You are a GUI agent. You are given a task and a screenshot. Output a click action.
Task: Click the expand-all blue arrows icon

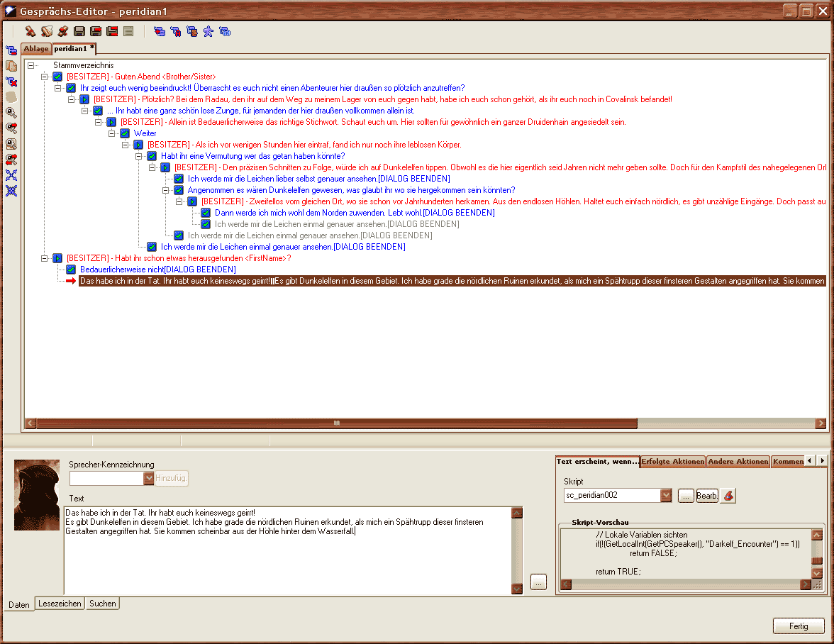coord(11,175)
